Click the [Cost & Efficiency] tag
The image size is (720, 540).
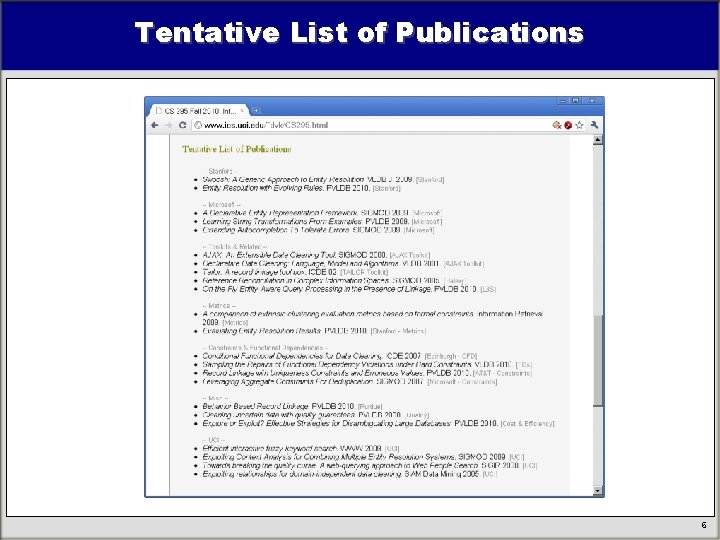pos(528,424)
